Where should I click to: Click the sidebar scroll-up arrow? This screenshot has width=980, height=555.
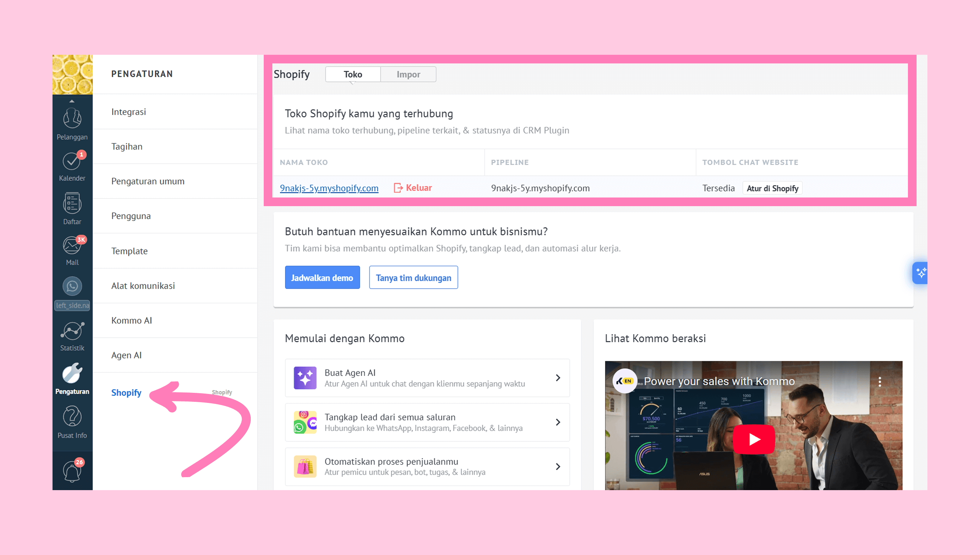[72, 101]
